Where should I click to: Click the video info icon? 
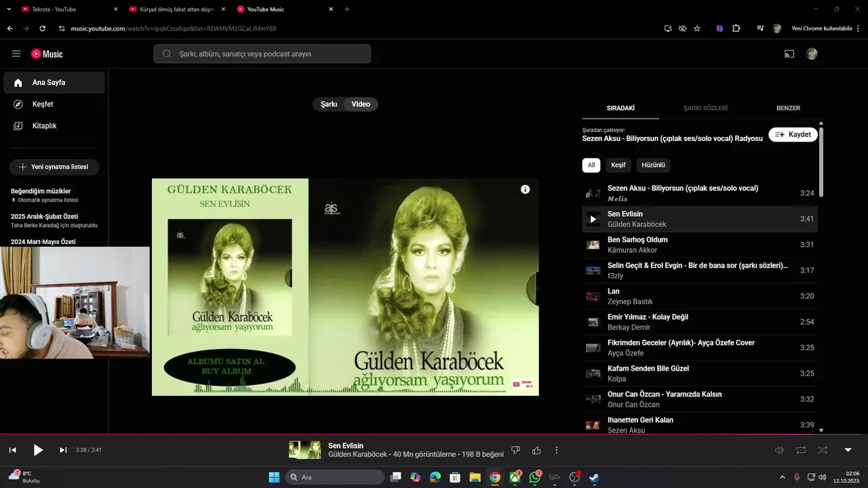pos(525,190)
